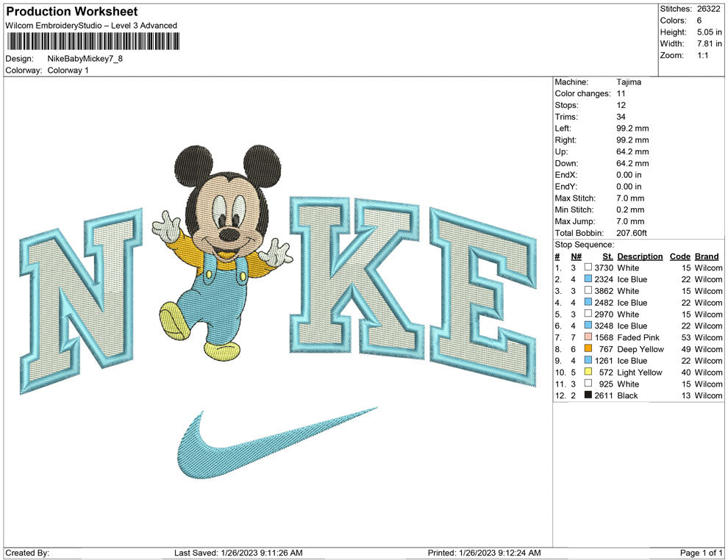The width and height of the screenshot is (728, 560).
Task: Click the underlined 'St.' column header
Action: tap(607, 256)
